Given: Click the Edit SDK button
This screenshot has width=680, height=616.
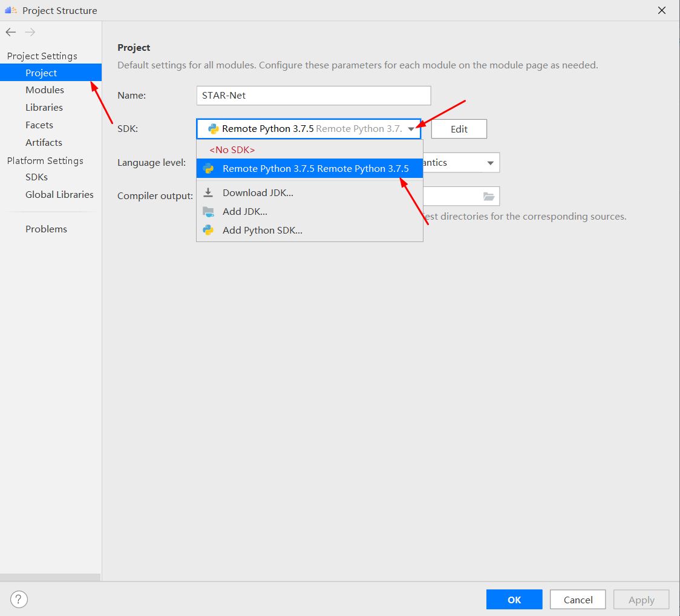Looking at the screenshot, I should [x=459, y=129].
